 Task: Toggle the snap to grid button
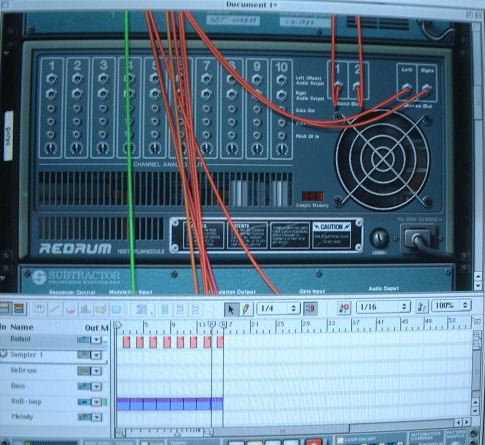point(310,309)
